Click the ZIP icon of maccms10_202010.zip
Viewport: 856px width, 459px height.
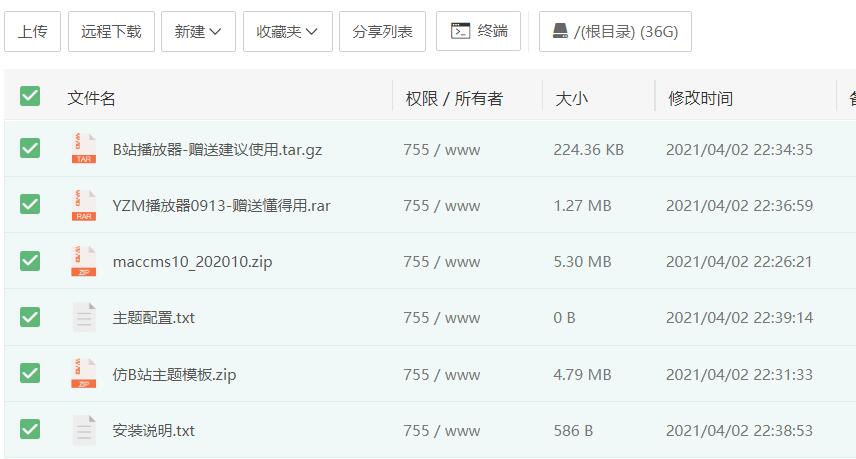(84, 261)
